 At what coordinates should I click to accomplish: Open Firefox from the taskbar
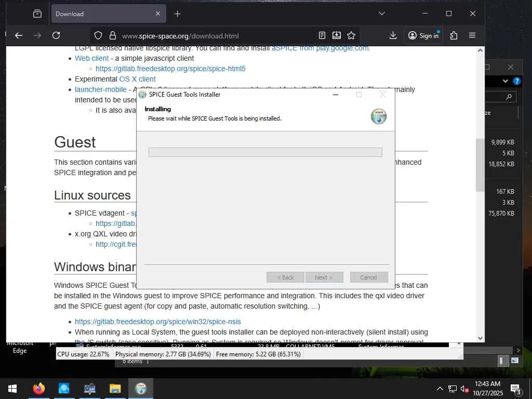coord(38,389)
